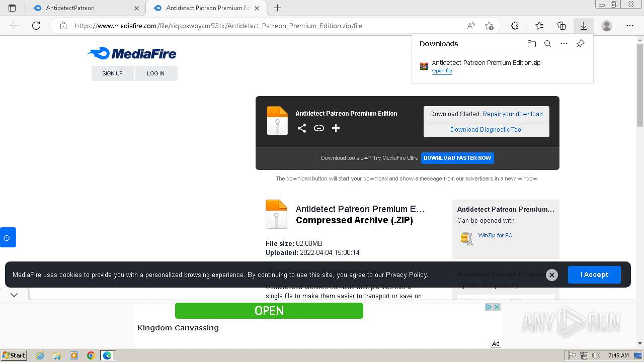
Task: Share the file via share icon
Action: pyautogui.click(x=302, y=128)
